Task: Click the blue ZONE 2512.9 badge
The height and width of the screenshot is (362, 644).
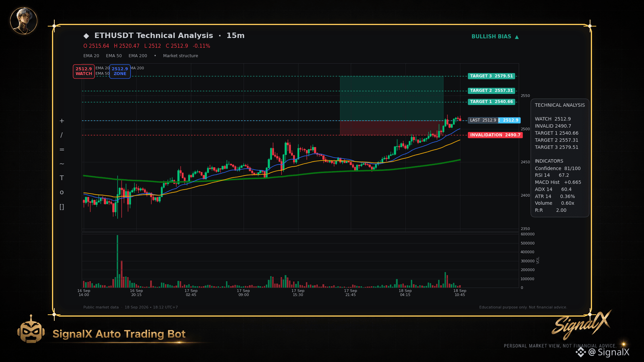Action: pyautogui.click(x=120, y=72)
